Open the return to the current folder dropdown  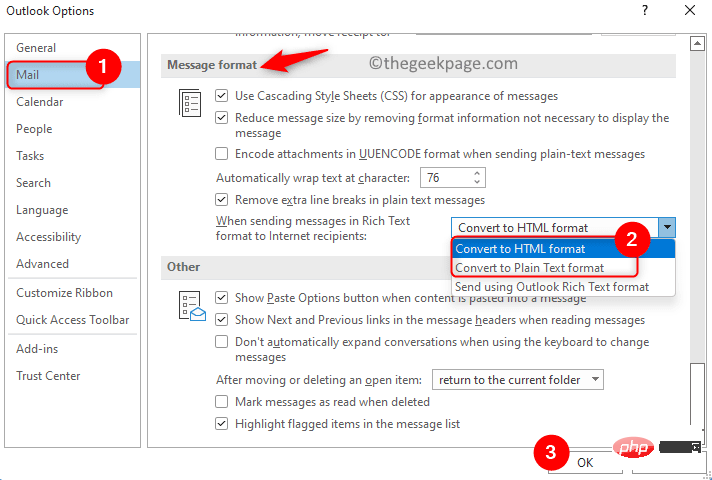[518, 380]
